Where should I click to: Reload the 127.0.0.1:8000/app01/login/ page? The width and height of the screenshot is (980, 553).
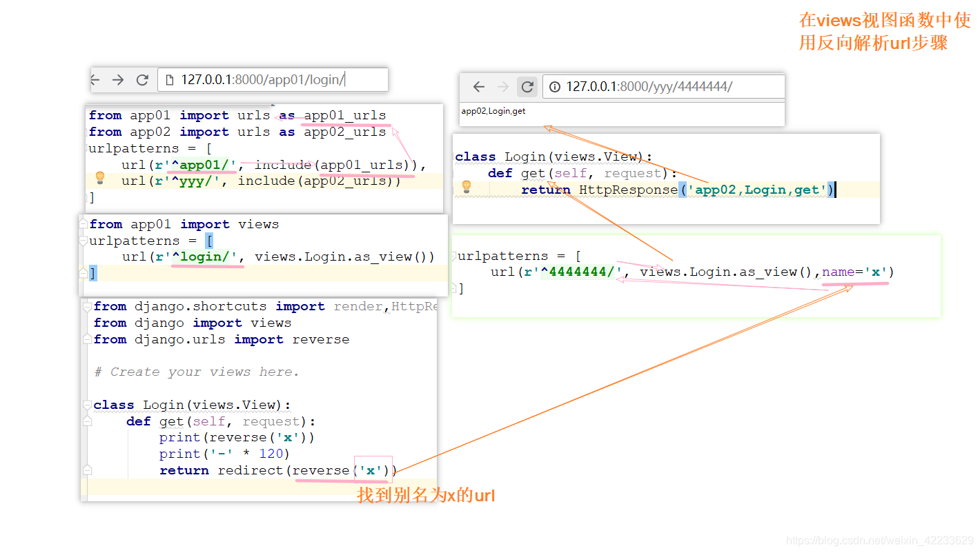[x=142, y=80]
